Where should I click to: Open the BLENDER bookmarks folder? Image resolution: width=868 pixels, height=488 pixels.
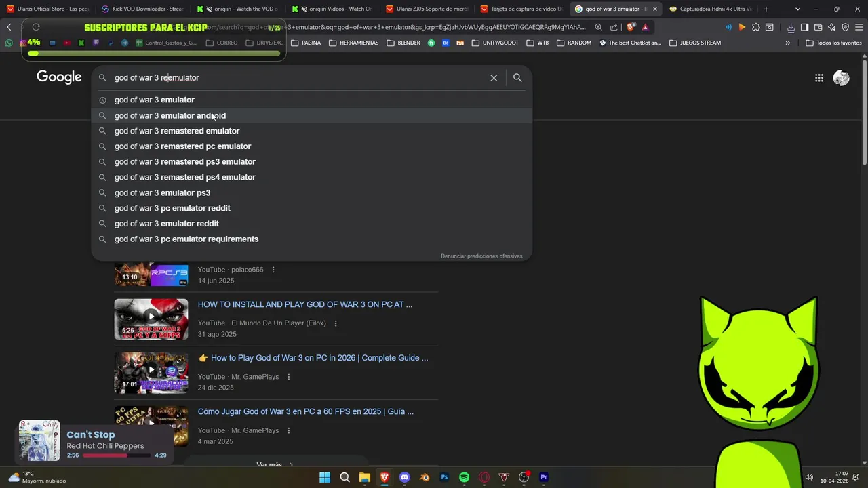coord(403,43)
